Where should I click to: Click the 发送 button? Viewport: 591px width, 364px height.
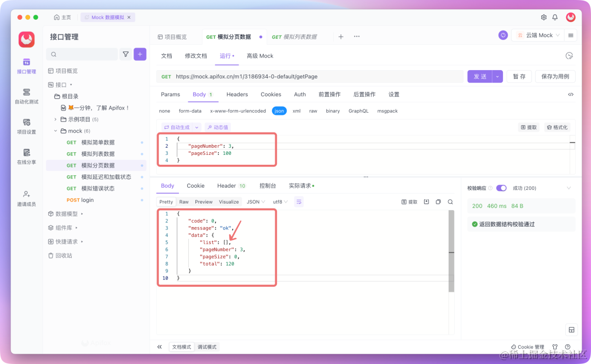coord(480,77)
